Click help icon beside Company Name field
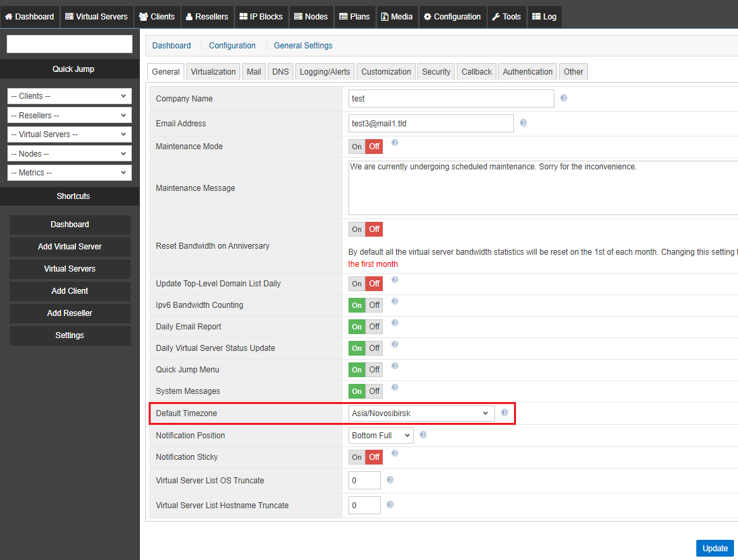The image size is (738, 560). point(563,97)
